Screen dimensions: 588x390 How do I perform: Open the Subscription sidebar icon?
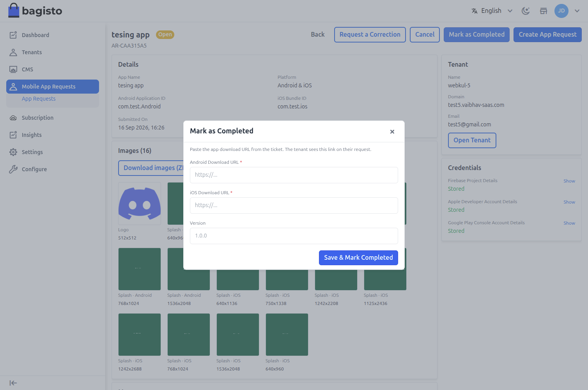[13, 118]
